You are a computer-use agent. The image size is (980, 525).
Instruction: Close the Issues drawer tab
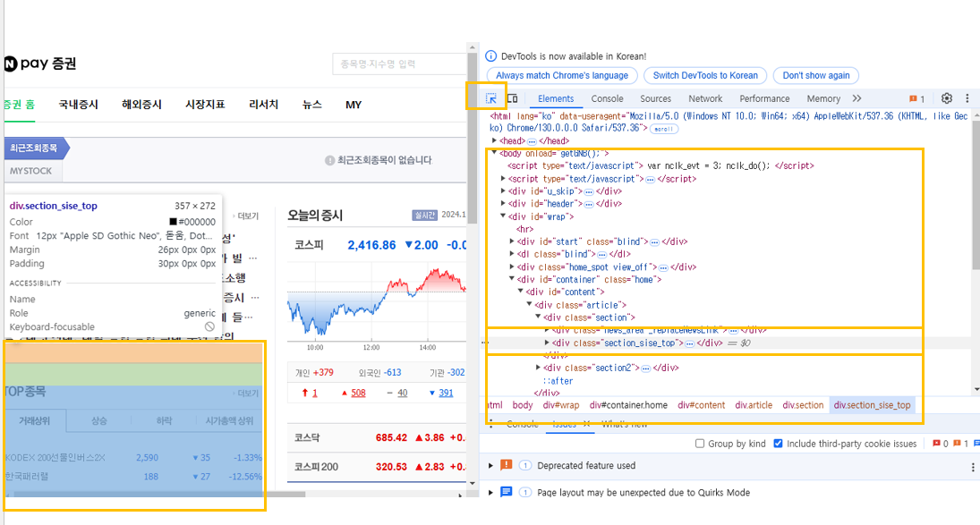tap(586, 424)
